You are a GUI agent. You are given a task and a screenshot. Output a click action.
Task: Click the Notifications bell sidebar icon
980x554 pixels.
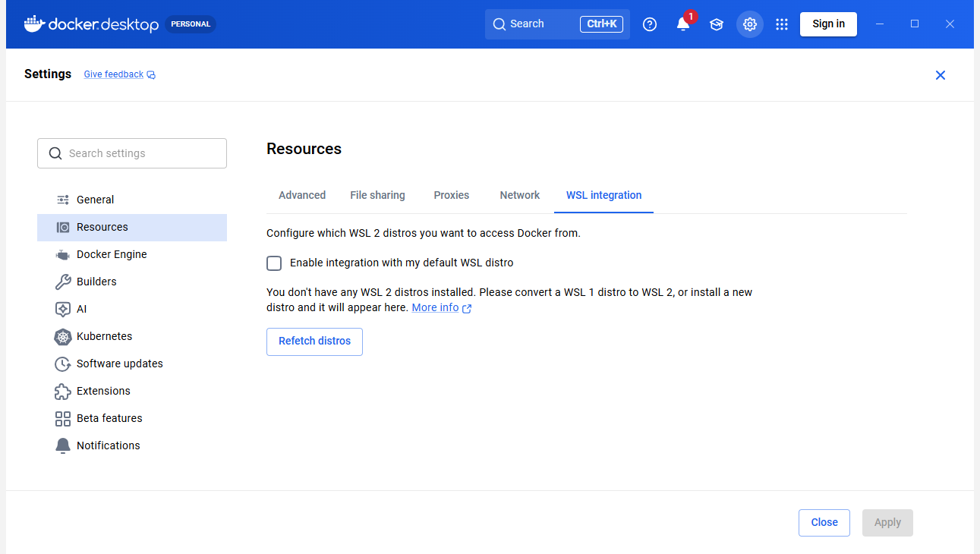point(63,445)
